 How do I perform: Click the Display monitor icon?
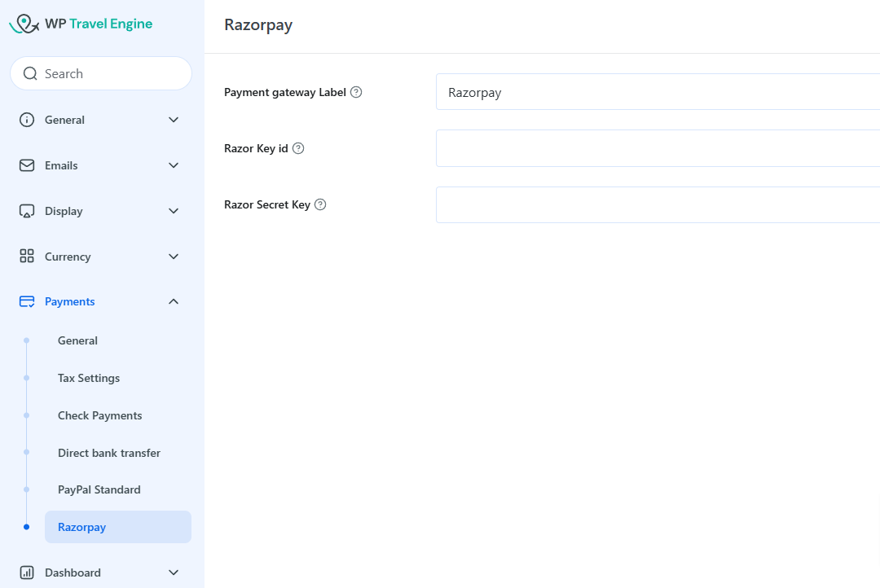pos(27,211)
